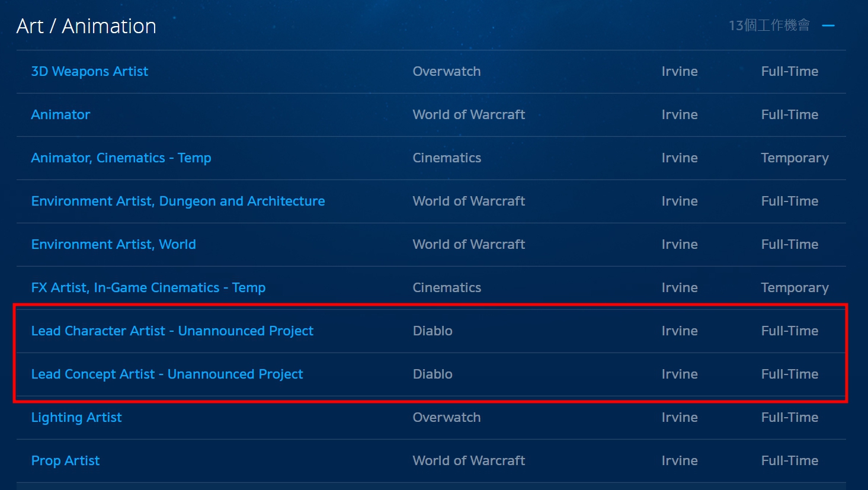Click Temporary in FX Artist row
Screen dimensions: 868x490
(x=795, y=288)
